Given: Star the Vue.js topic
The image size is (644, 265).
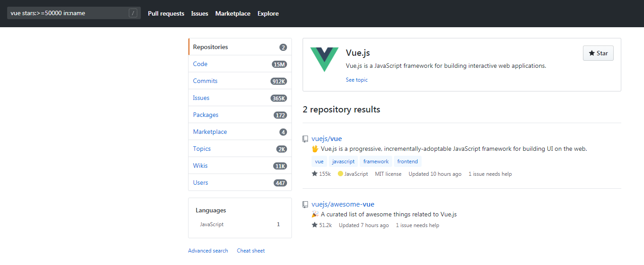Looking at the screenshot, I should click(598, 53).
